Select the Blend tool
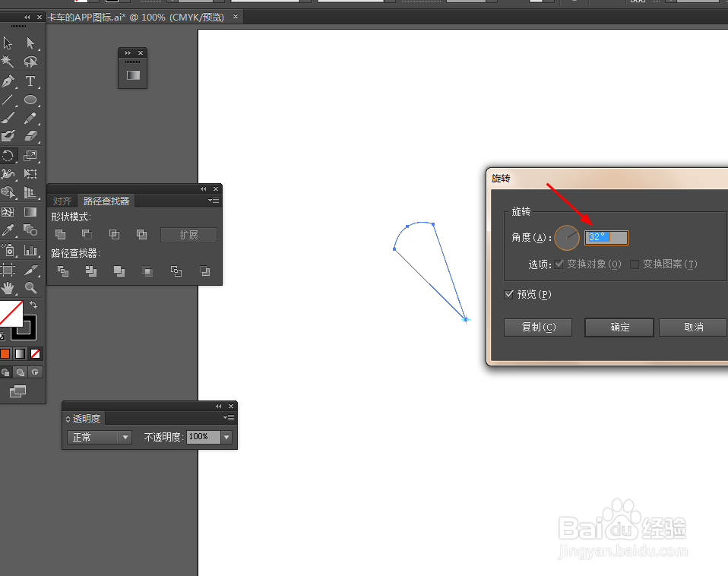728x576 pixels. pyautogui.click(x=30, y=230)
